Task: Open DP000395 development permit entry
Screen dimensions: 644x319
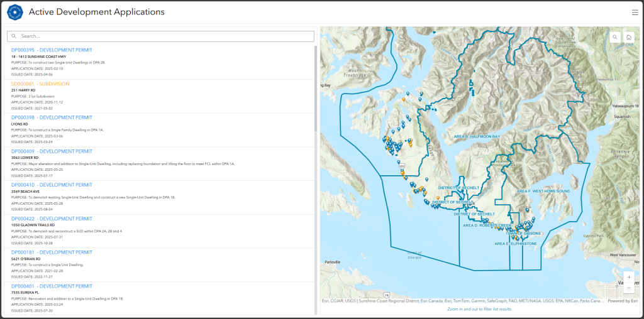Action: 52,50
